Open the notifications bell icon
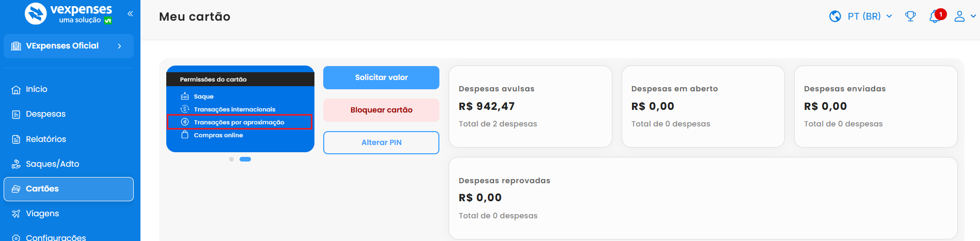Image resolution: width=980 pixels, height=241 pixels. 935,17
